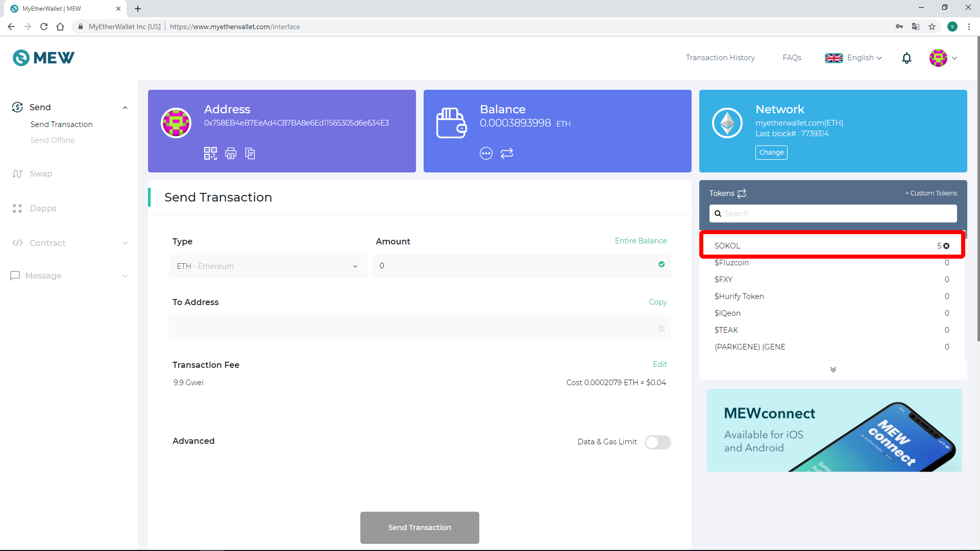Select the $Hurify Token row
The image size is (980, 551).
832,296
